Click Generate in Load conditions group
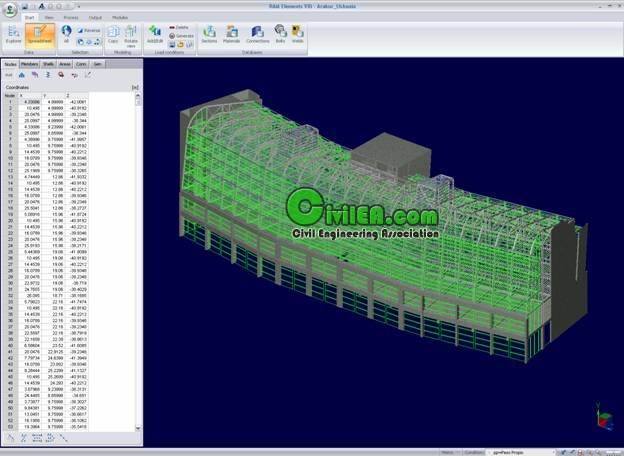 [181, 36]
